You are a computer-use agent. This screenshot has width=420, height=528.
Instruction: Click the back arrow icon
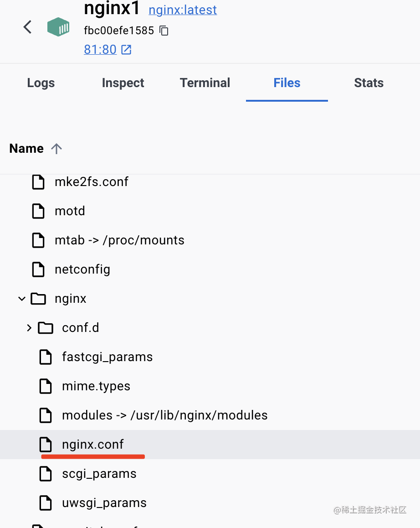tap(28, 27)
